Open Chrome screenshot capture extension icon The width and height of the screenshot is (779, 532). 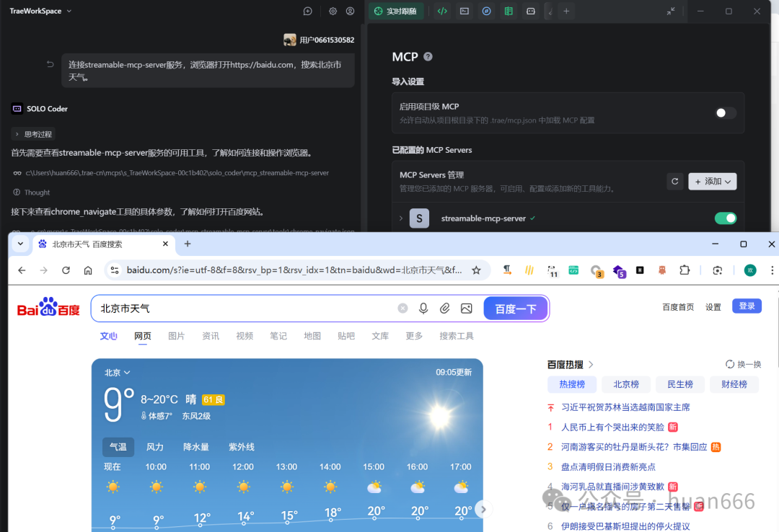(718, 270)
